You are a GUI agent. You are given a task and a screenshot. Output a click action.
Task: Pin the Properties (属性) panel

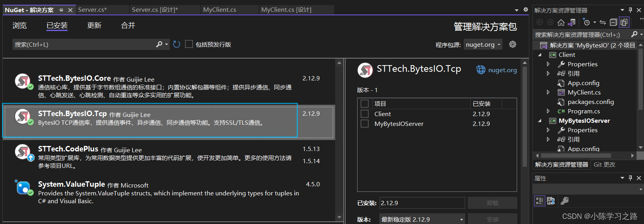tap(631, 178)
